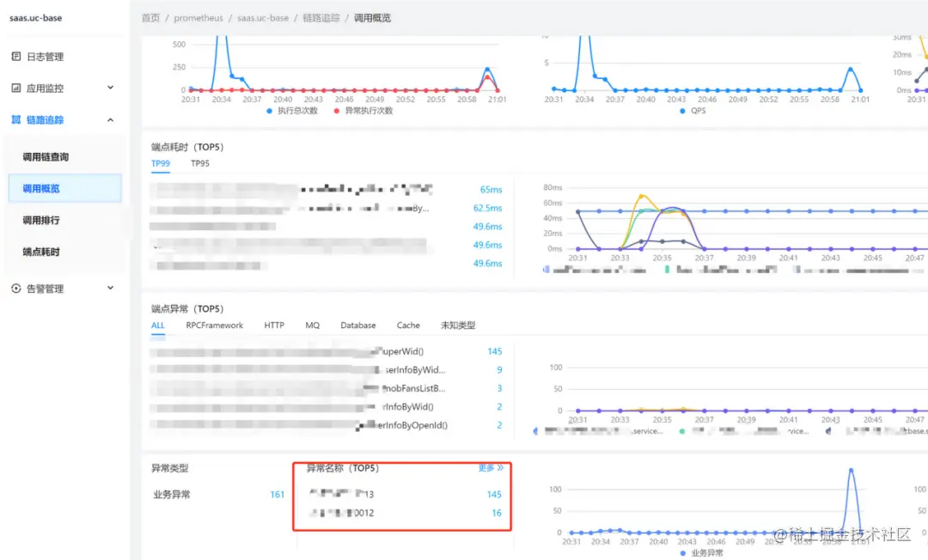Toggle the QPS legend item

click(693, 111)
